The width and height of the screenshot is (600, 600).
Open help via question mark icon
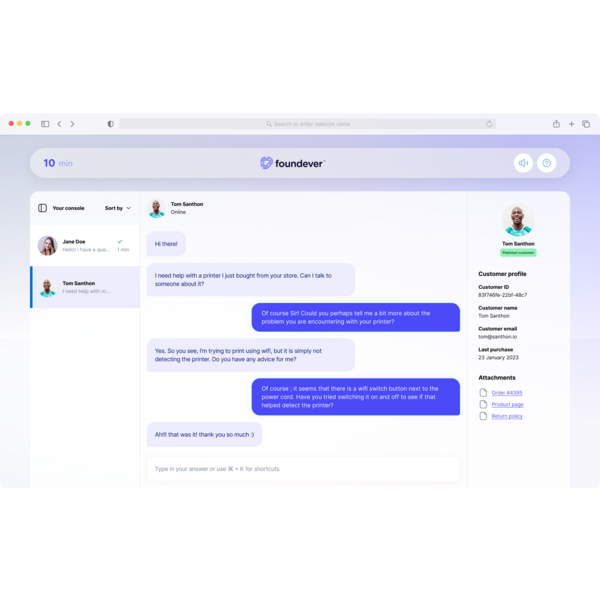click(546, 163)
